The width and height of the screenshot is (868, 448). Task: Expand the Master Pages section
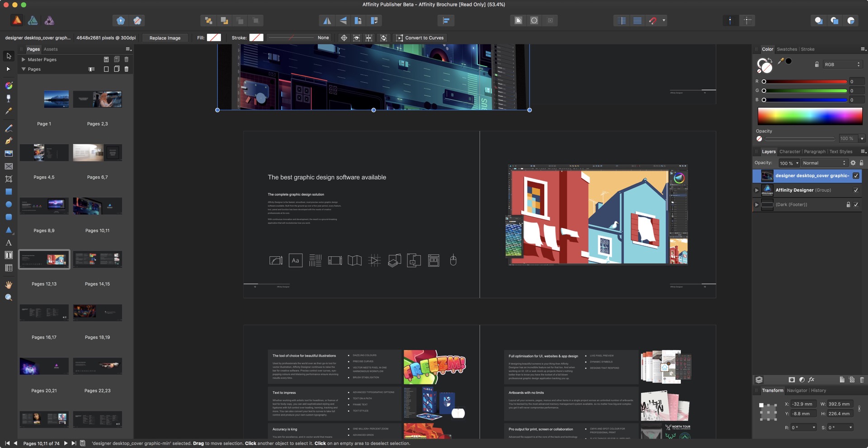(x=24, y=60)
